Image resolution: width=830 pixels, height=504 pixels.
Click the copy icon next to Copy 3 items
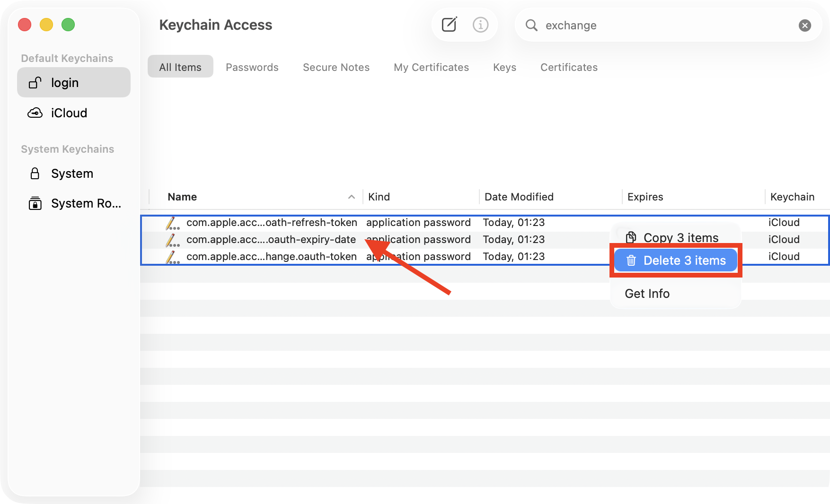(x=630, y=237)
